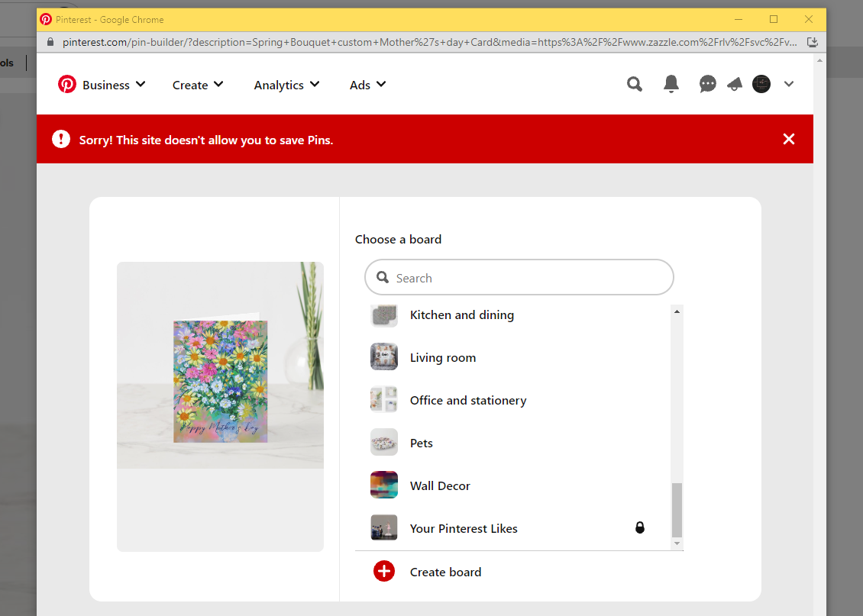
Task: Click the board list scroll up arrow
Action: click(677, 311)
